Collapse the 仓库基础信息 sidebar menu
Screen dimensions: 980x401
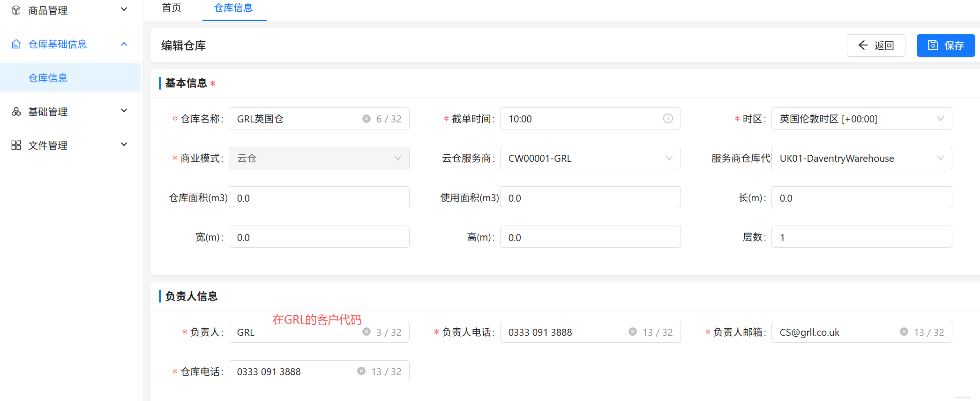coord(124,44)
